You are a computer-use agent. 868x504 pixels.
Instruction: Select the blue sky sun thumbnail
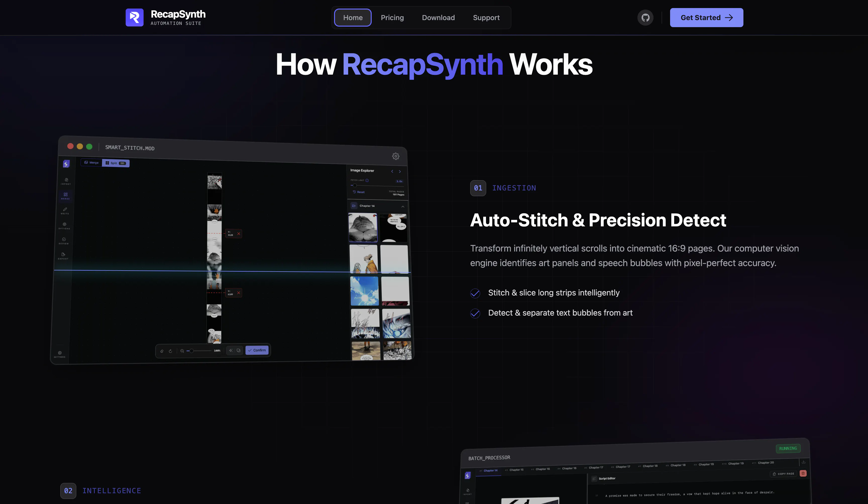(364, 291)
